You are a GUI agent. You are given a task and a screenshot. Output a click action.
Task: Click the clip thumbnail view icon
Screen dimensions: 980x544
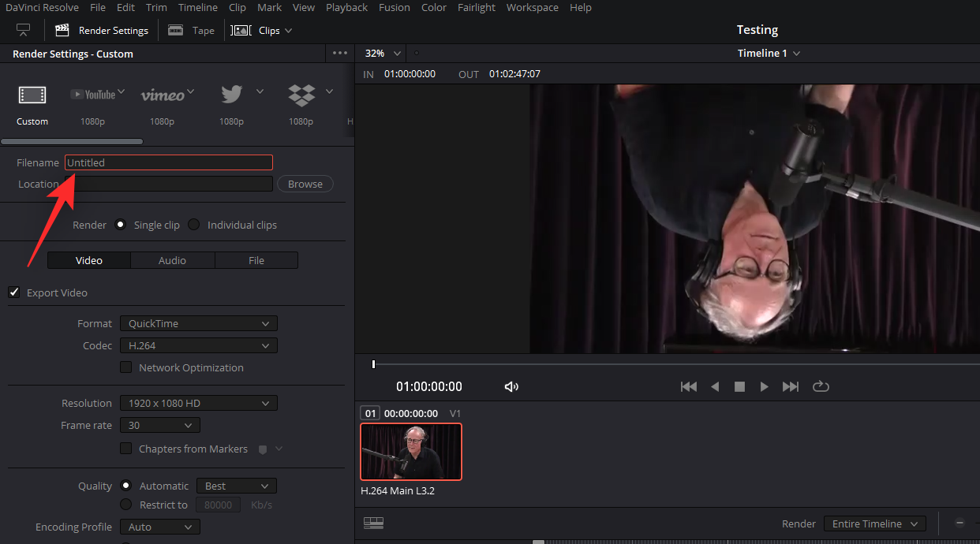(373, 523)
